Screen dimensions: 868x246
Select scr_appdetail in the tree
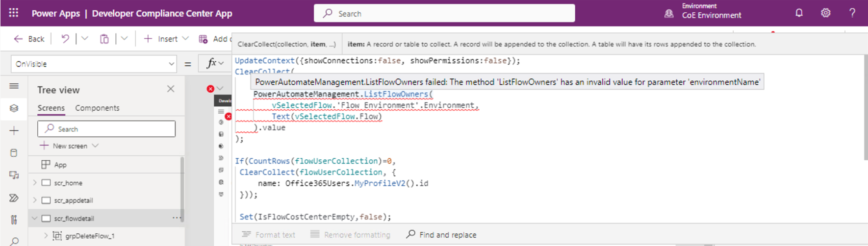coord(73,200)
